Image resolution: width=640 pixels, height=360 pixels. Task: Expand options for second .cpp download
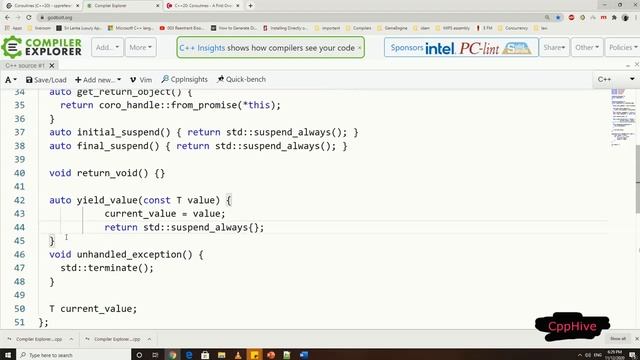[149, 339]
